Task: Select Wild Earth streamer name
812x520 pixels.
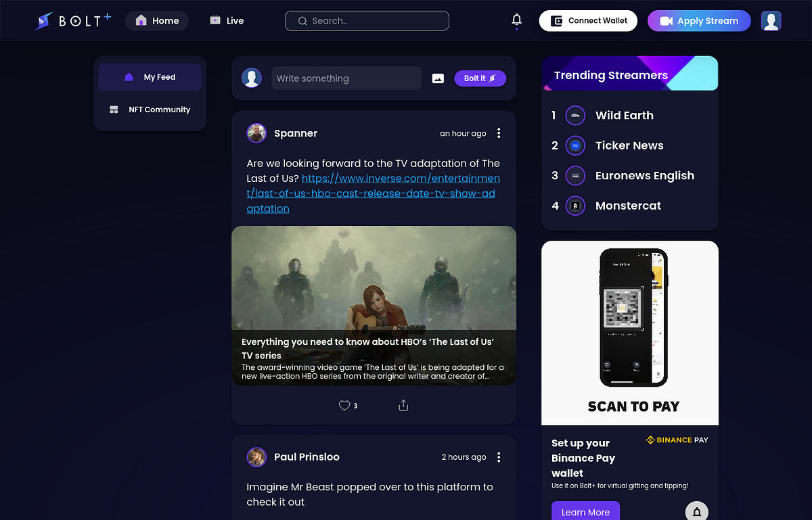Action: [625, 116]
